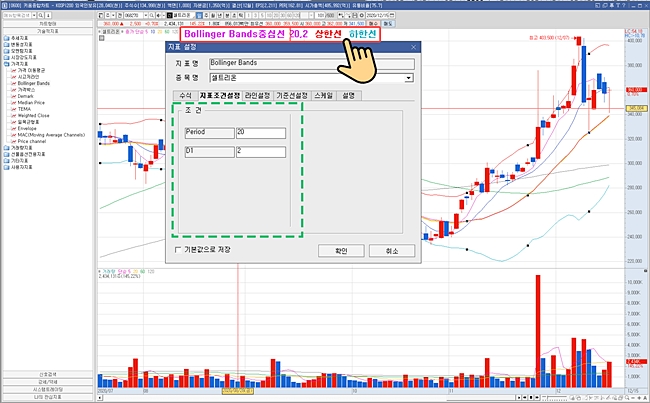Expand the 거래량지표 folder
This screenshot has height=403, width=650.
point(6,148)
